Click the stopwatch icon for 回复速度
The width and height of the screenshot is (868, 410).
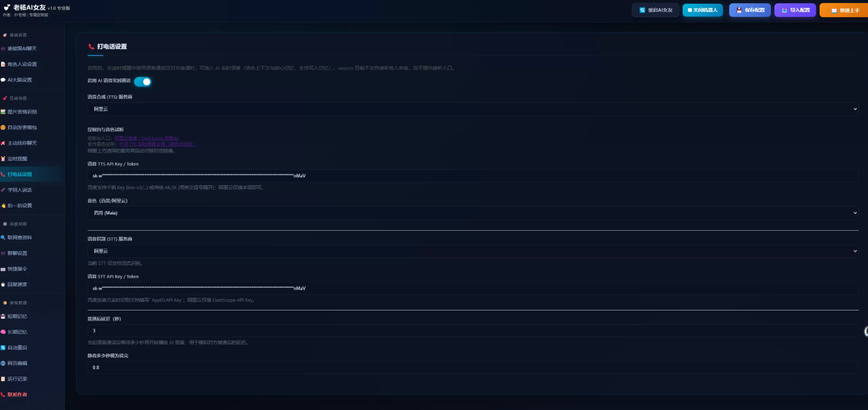(x=3, y=284)
